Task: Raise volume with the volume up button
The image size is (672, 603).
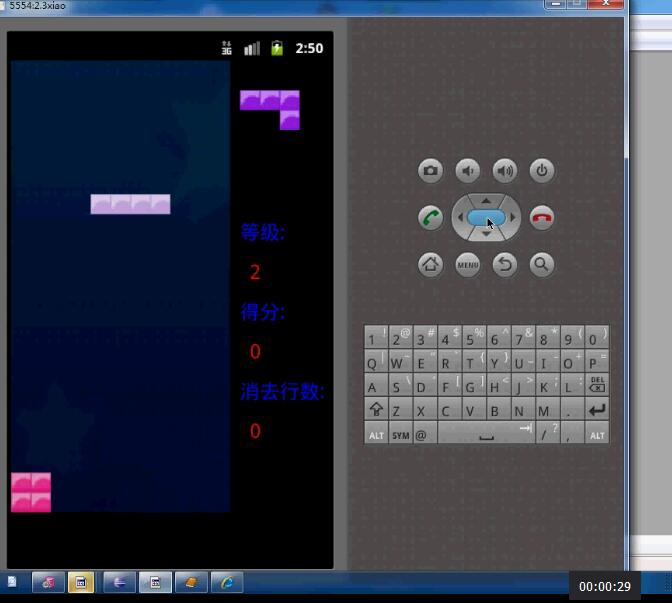Action: click(x=504, y=171)
